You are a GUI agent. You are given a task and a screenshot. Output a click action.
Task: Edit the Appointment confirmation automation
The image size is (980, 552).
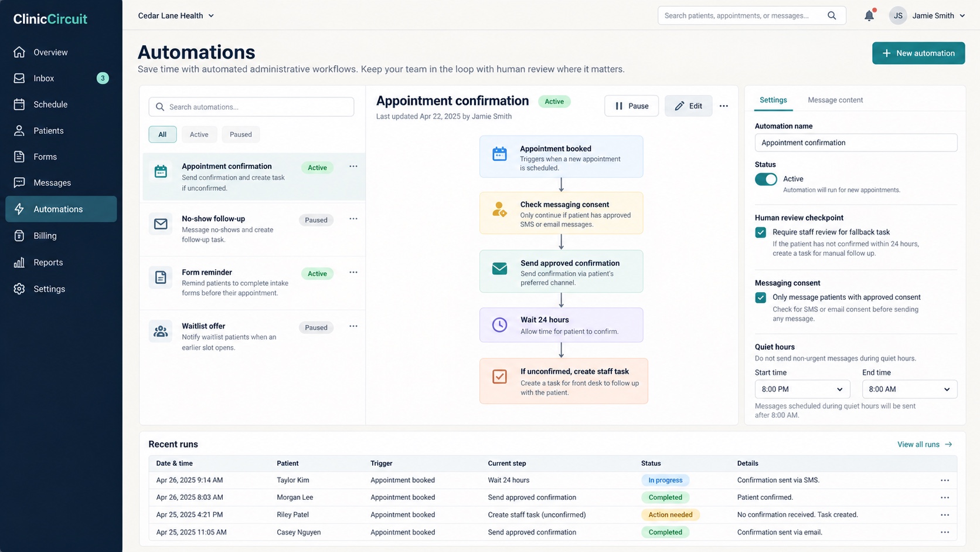(x=688, y=106)
